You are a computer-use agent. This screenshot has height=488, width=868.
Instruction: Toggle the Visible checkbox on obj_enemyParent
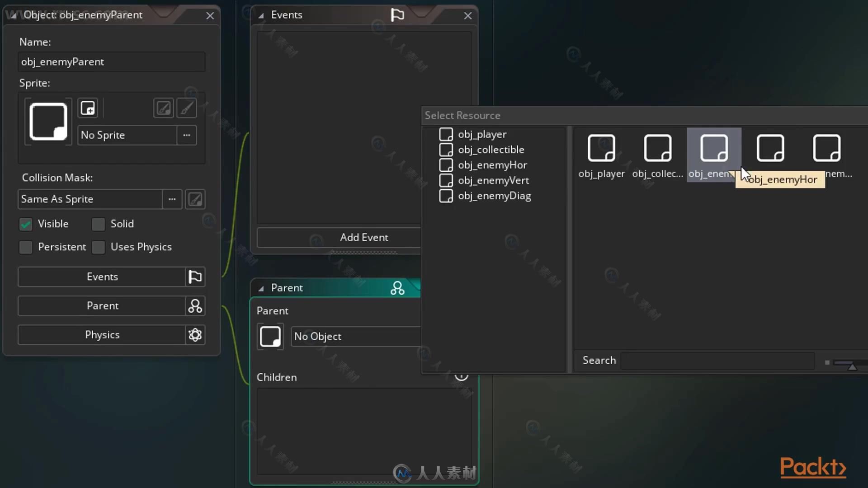pos(26,224)
